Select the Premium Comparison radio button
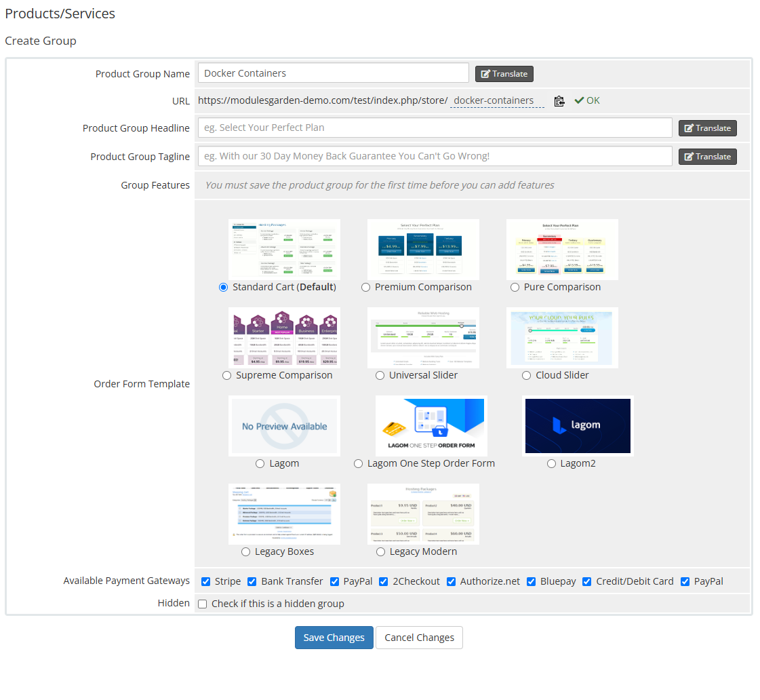This screenshot has width=760, height=700. (365, 288)
